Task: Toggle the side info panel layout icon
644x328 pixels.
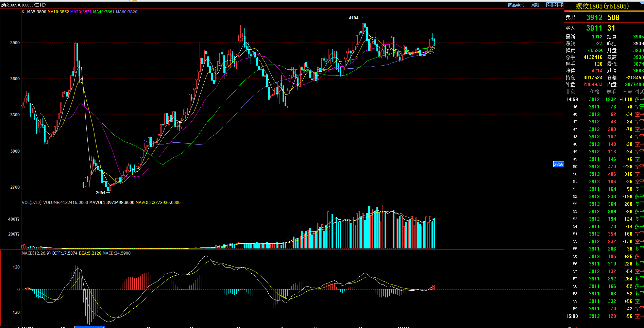Action: pyautogui.click(x=560, y=5)
